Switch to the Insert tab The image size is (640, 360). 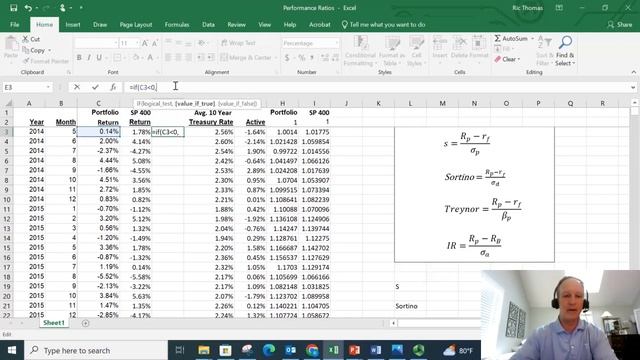click(73, 25)
